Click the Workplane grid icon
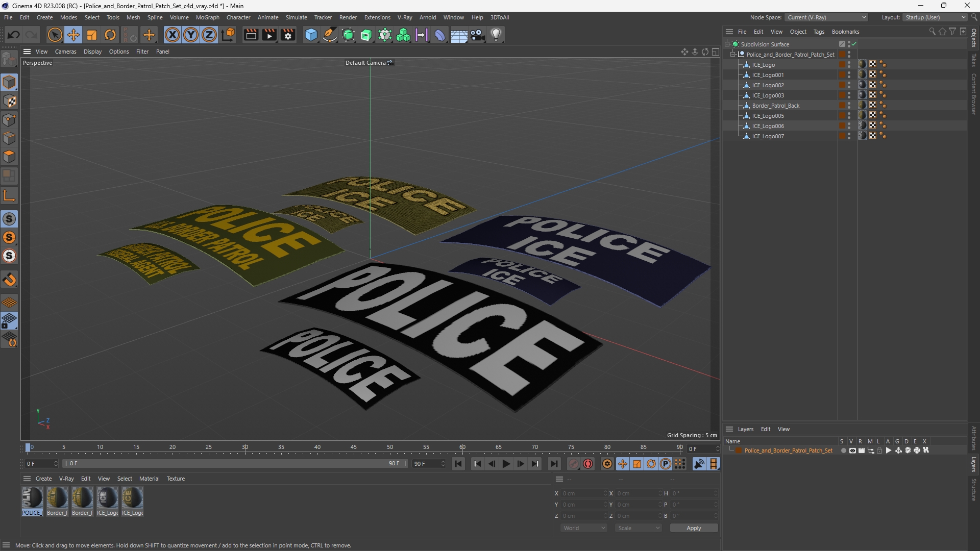 (9, 302)
